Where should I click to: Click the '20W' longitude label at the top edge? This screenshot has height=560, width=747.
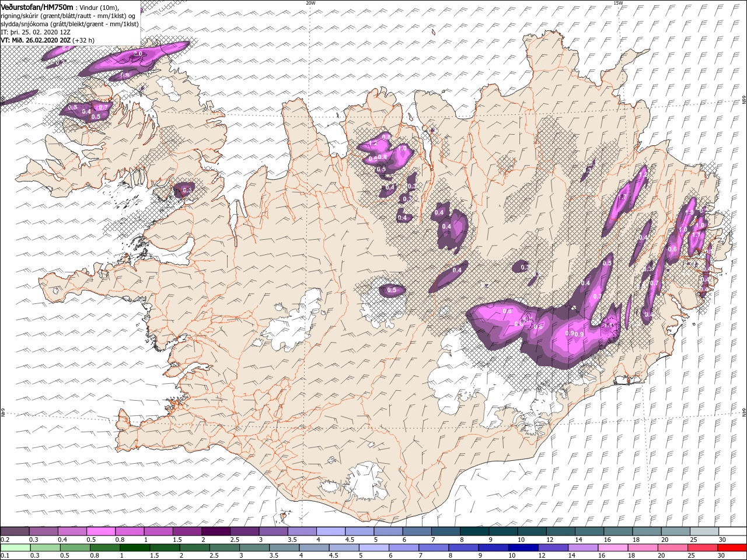click(310, 3)
